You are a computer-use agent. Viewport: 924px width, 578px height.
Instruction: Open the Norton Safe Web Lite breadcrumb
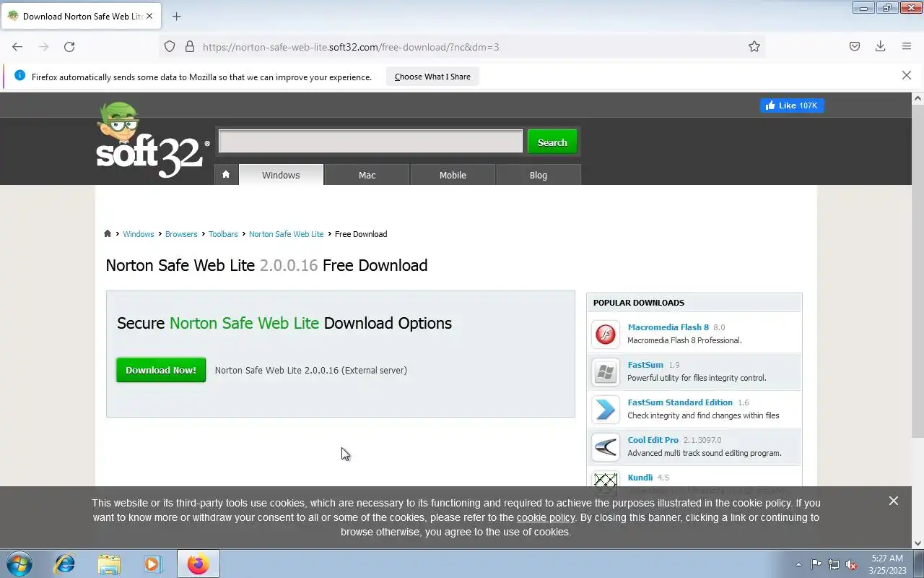click(286, 234)
